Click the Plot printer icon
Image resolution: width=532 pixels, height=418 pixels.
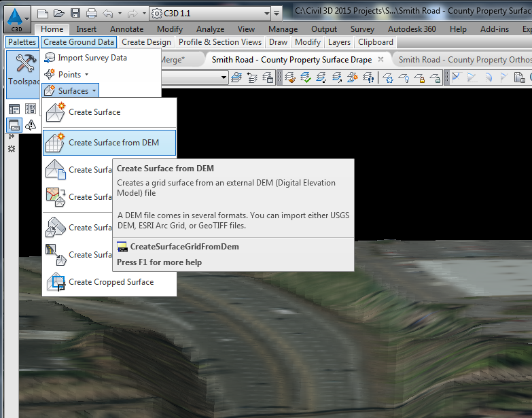[92, 13]
